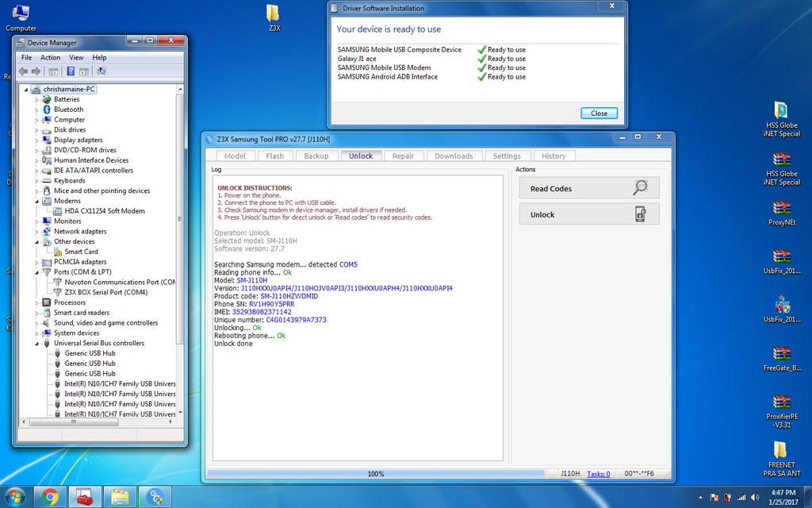Image resolution: width=812 pixels, height=508 pixels.
Task: Open Help via blue question mark icon
Action: click(71, 71)
